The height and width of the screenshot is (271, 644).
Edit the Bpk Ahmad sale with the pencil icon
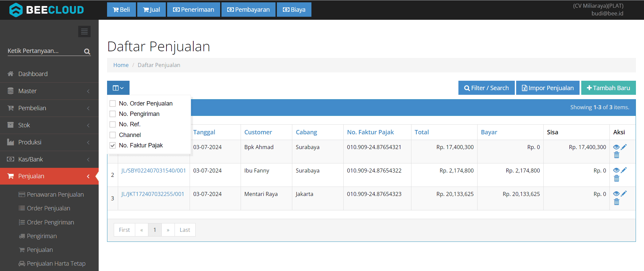[624, 147]
